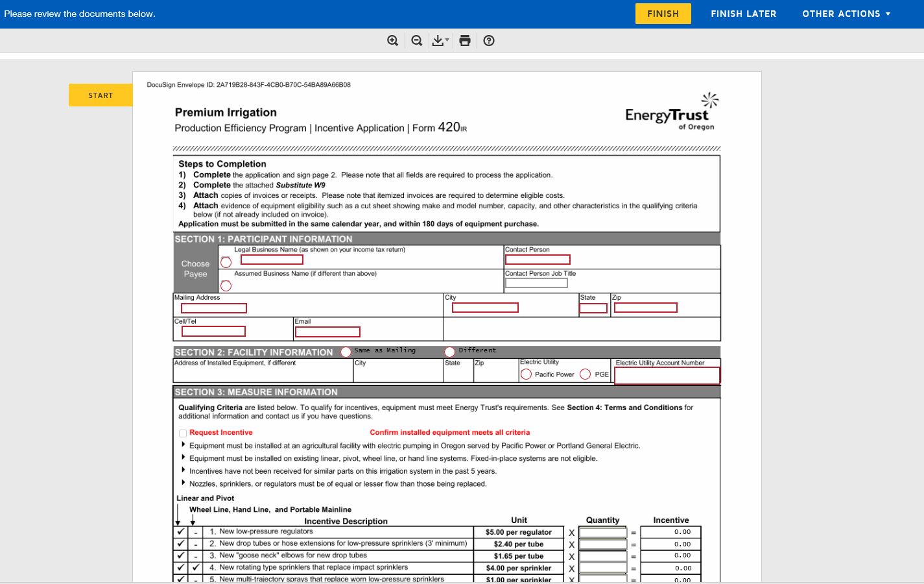Select Legal Business Name as payee radio
The height and width of the screenshot is (584, 924).
[x=226, y=262]
